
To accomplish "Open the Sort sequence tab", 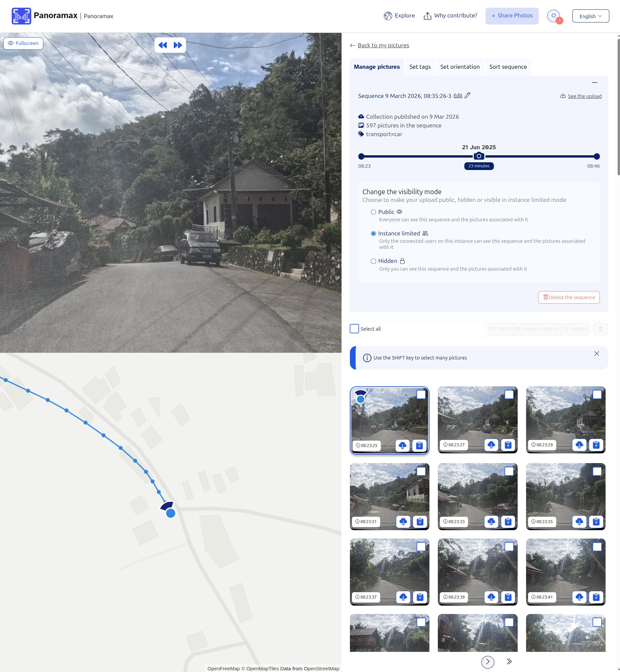I will tap(508, 67).
